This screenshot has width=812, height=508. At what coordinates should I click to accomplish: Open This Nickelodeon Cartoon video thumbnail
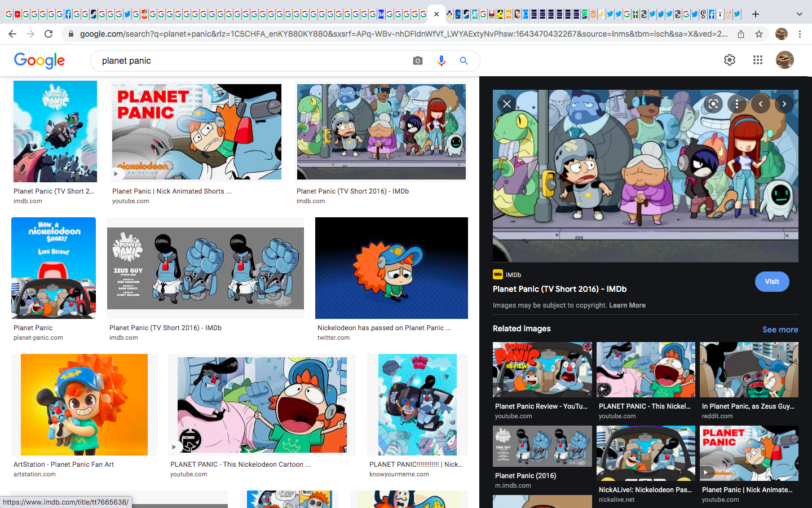[x=262, y=405]
